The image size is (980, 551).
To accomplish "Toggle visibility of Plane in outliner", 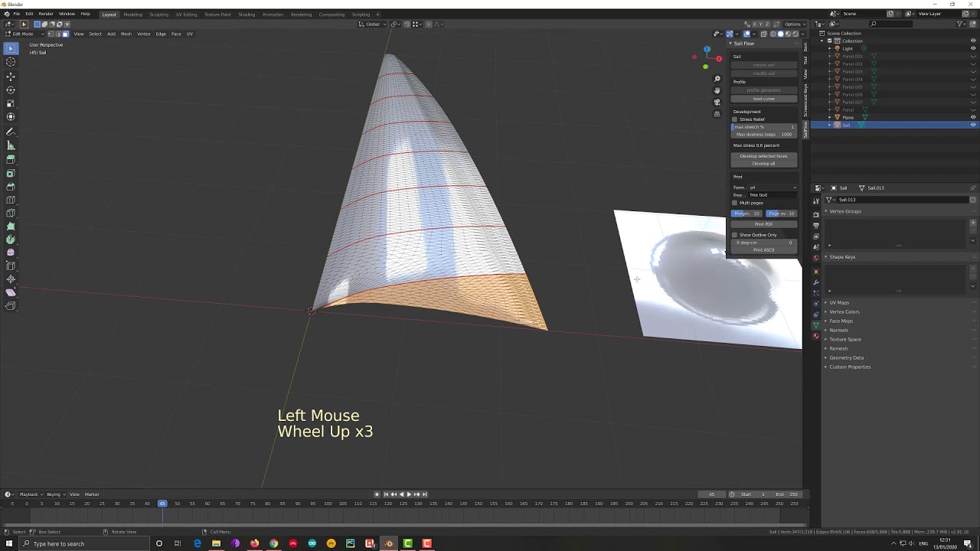I will [x=973, y=117].
